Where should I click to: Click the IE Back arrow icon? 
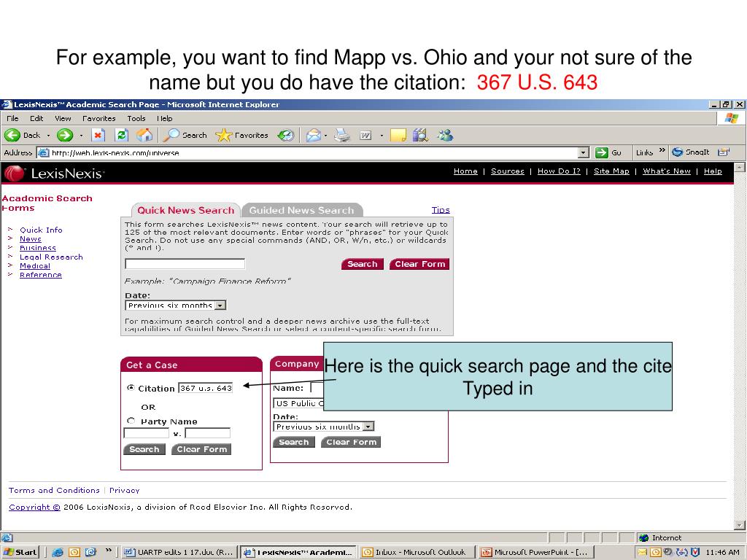click(12, 135)
